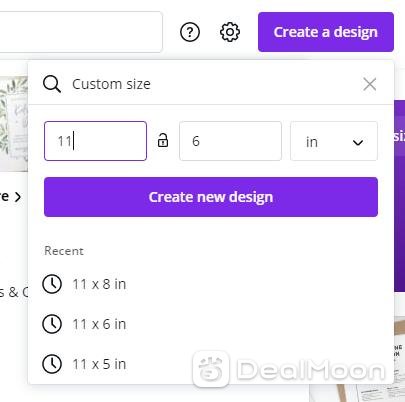Open the help question mark icon
Screen dimensions: 405x402
tap(190, 32)
